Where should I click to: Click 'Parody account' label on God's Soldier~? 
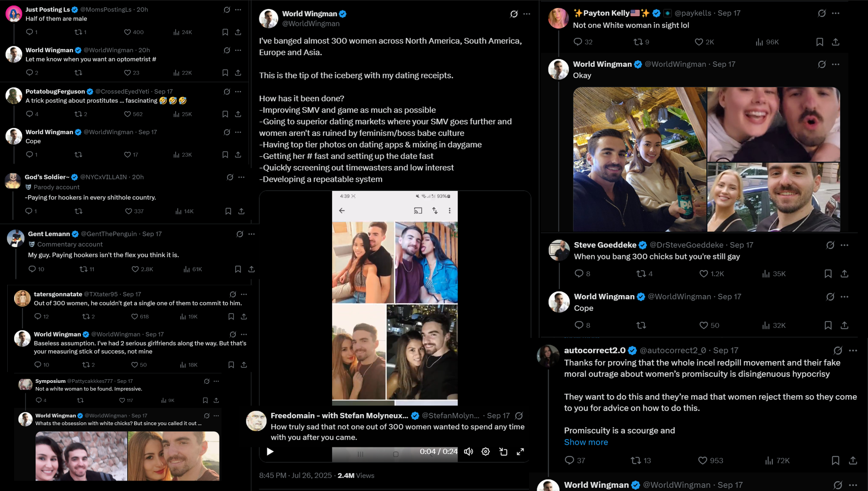[x=56, y=187]
